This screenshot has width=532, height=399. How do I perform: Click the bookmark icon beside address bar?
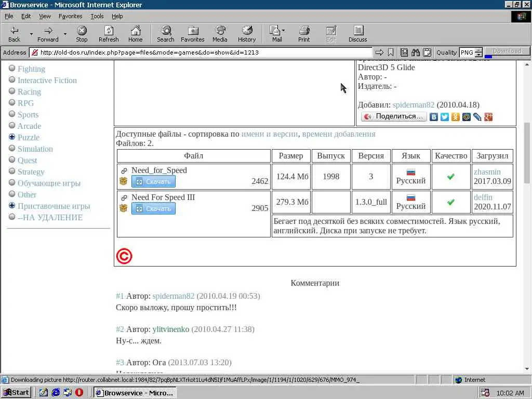[391, 52]
